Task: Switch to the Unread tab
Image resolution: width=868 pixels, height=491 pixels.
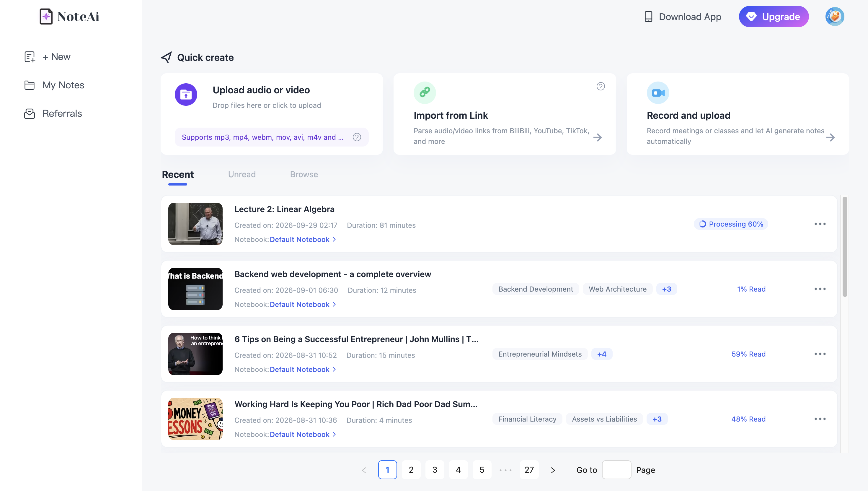Action: click(242, 175)
